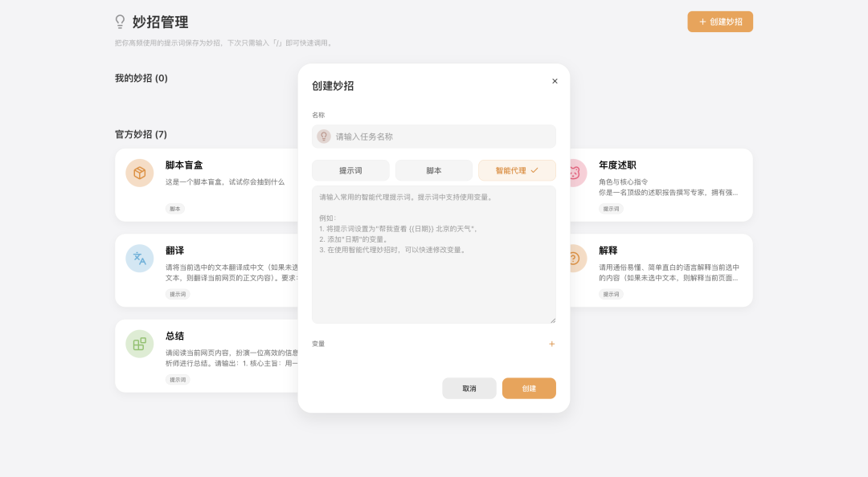The height and width of the screenshot is (477, 868).
Task: Click the 创建妙招 button at top right
Action: click(720, 22)
